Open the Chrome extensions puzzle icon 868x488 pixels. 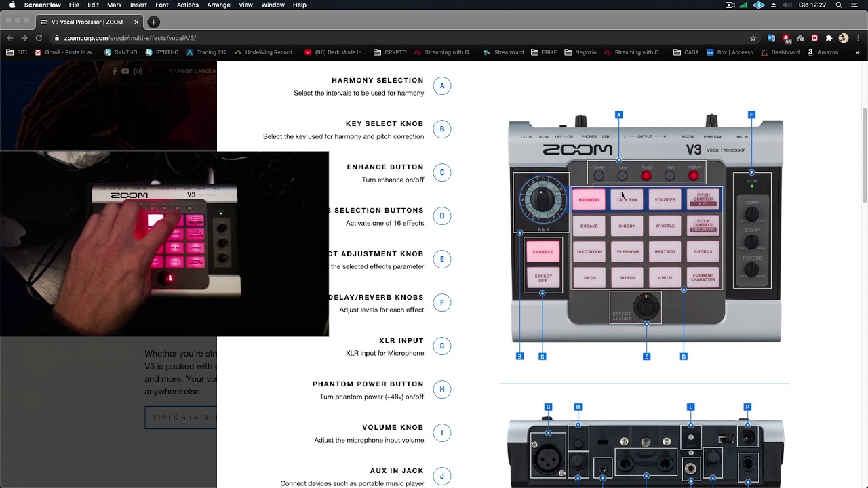(x=829, y=38)
